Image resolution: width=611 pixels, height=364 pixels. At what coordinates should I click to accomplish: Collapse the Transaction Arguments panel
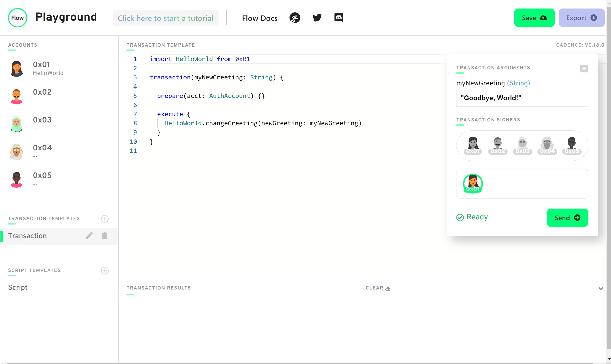click(x=584, y=69)
